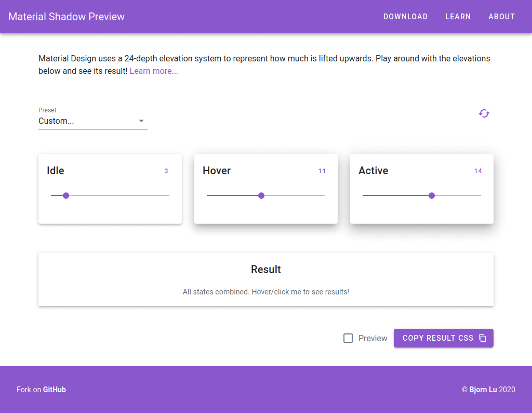Click the Bjorn Lu author link
Viewport: 532px width, 413px height.
click(484, 389)
